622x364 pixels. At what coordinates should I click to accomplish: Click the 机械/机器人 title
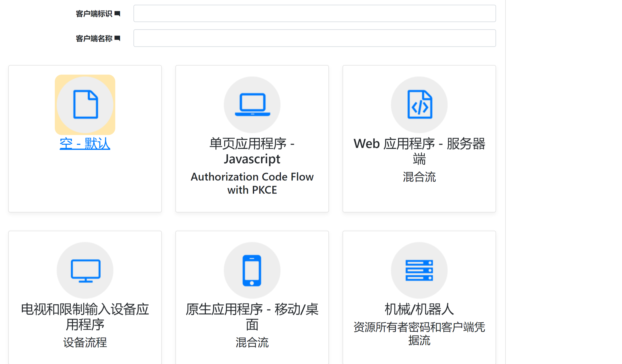point(419,309)
